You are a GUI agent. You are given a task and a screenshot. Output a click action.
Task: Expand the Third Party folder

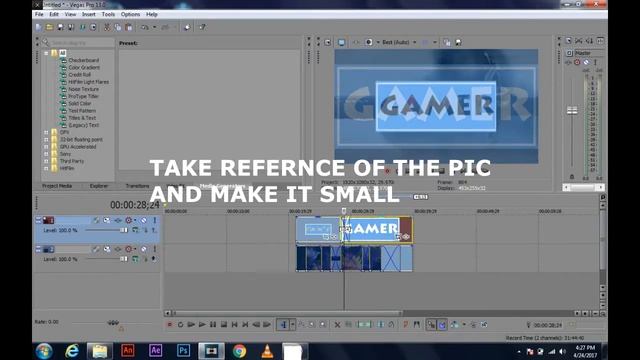coord(47,161)
